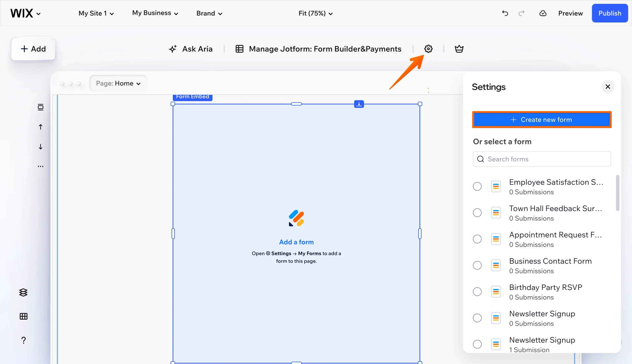Image resolution: width=632 pixels, height=364 pixels.
Task: Click the cloud save status icon
Action: pos(543,13)
